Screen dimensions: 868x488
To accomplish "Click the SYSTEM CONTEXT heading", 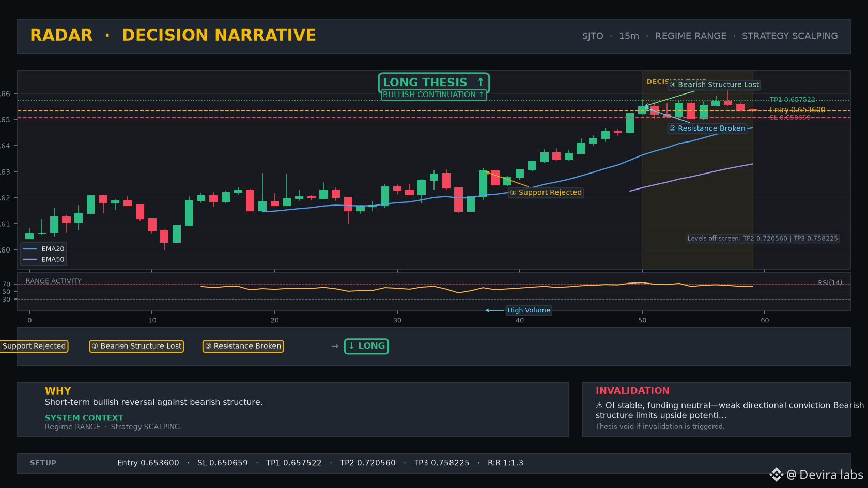I will click(84, 418).
